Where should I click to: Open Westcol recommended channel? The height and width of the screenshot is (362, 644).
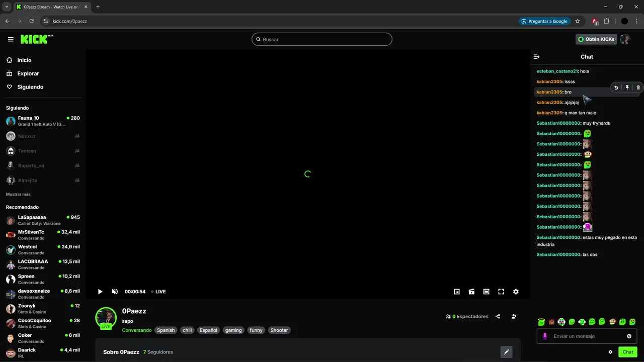(43, 250)
